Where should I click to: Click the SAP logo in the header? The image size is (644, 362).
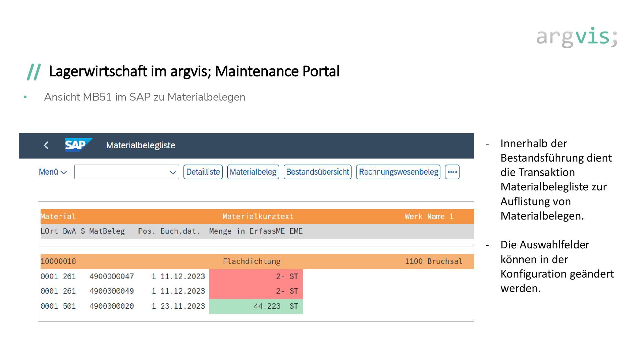click(78, 145)
